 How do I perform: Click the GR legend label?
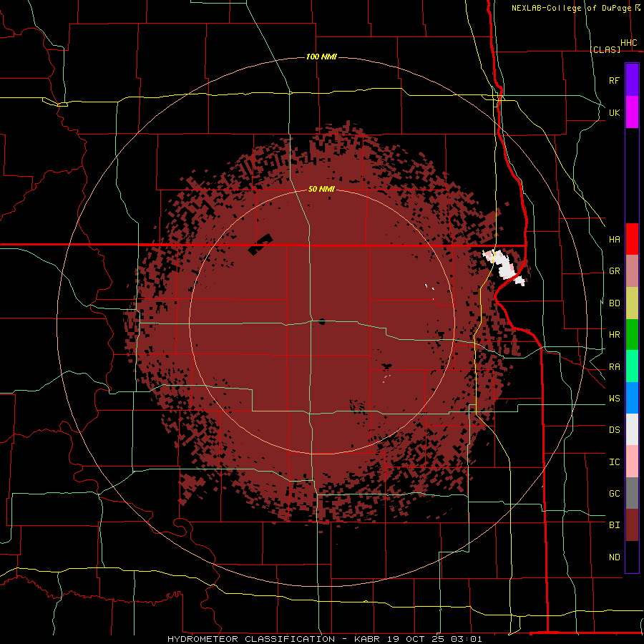(x=614, y=271)
